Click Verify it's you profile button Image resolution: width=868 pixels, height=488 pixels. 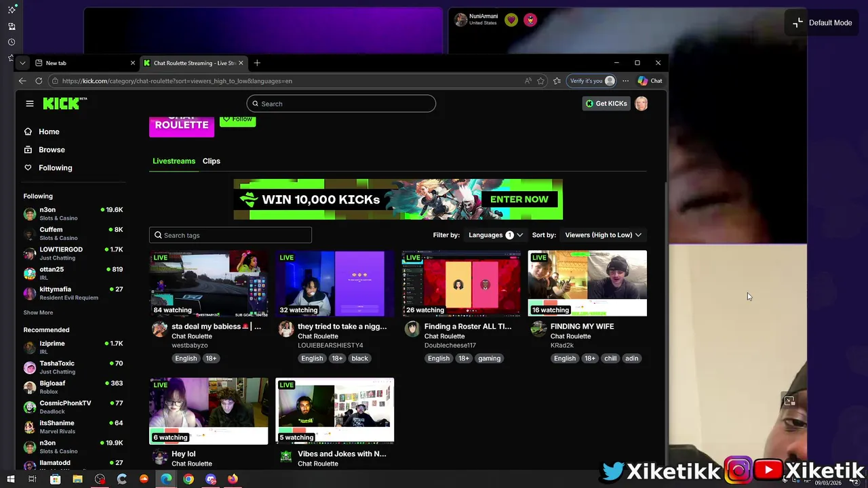click(592, 81)
